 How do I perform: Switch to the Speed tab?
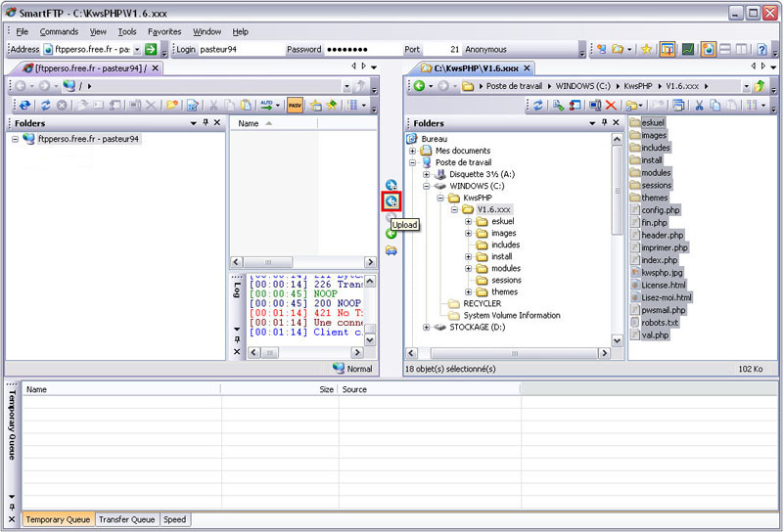point(175,519)
